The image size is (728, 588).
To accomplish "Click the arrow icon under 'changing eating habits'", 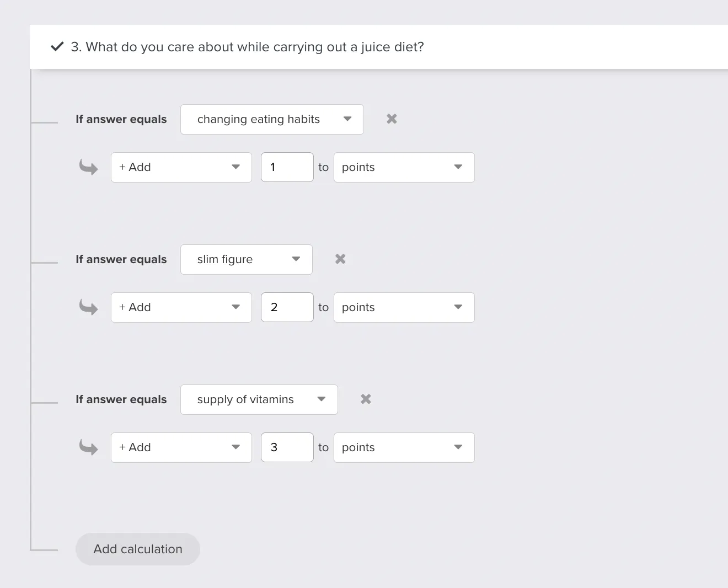I will [88, 167].
